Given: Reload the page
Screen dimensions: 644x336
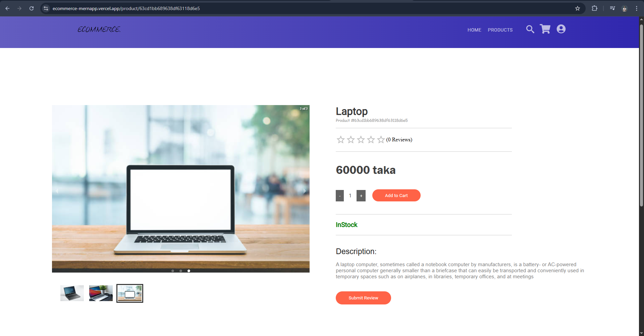Looking at the screenshot, I should (x=32, y=8).
